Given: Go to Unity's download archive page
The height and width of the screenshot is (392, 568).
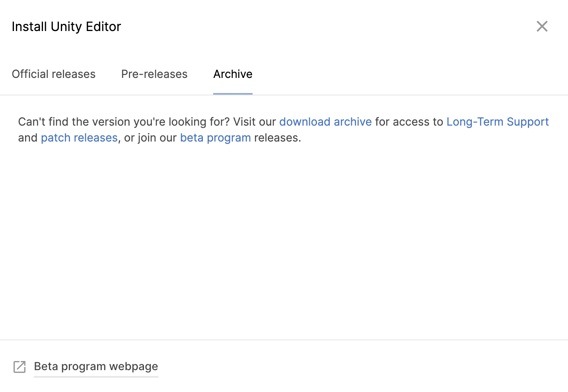Looking at the screenshot, I should (325, 122).
